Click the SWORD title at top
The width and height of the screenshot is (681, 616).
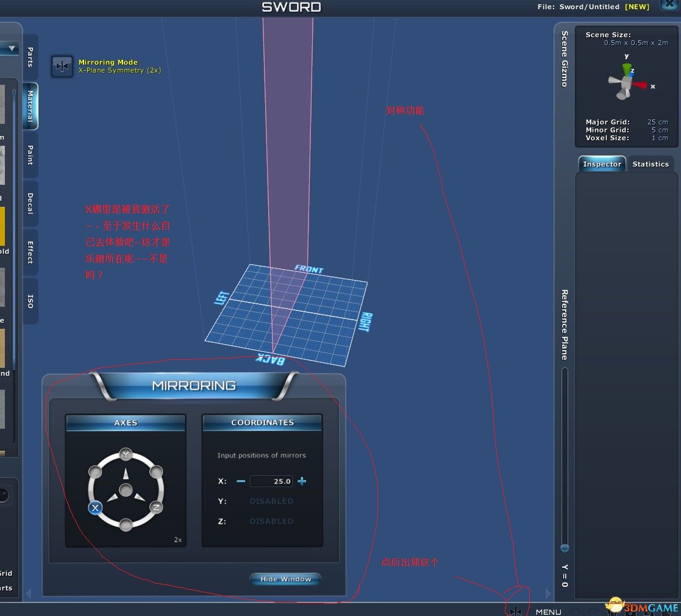point(291,7)
